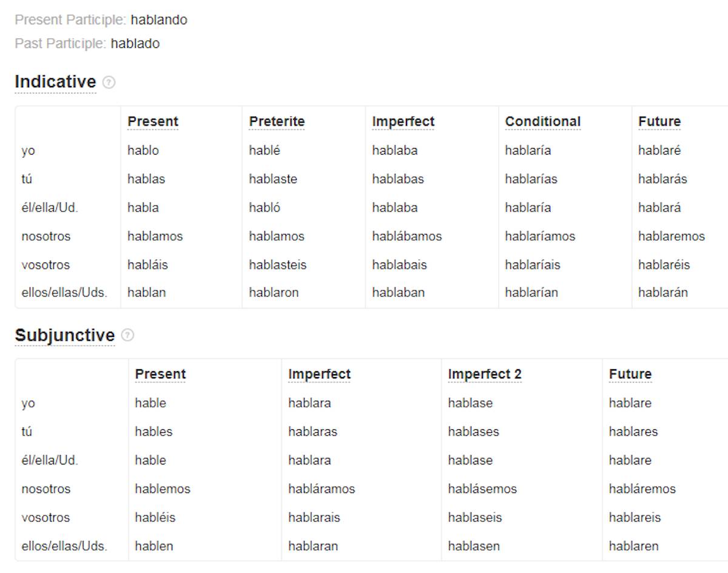Click the Subjunctive Imperfect column header
The image size is (728, 573).
319,375
